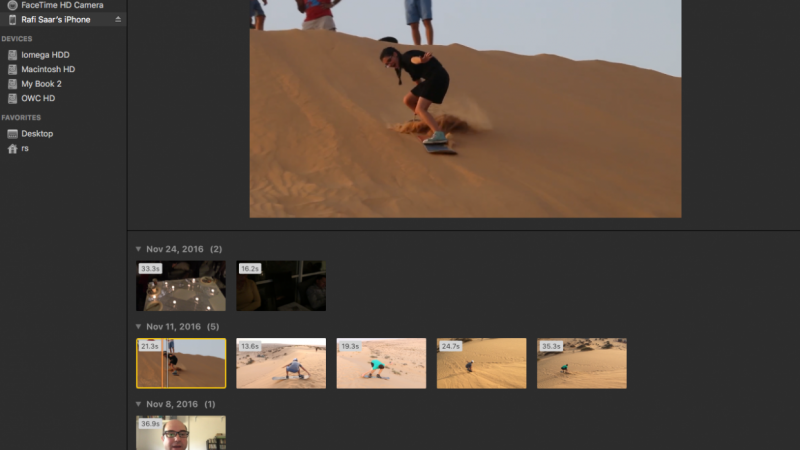Collapse the Nov 24, 2016 group
800x450 pixels.
click(x=138, y=249)
